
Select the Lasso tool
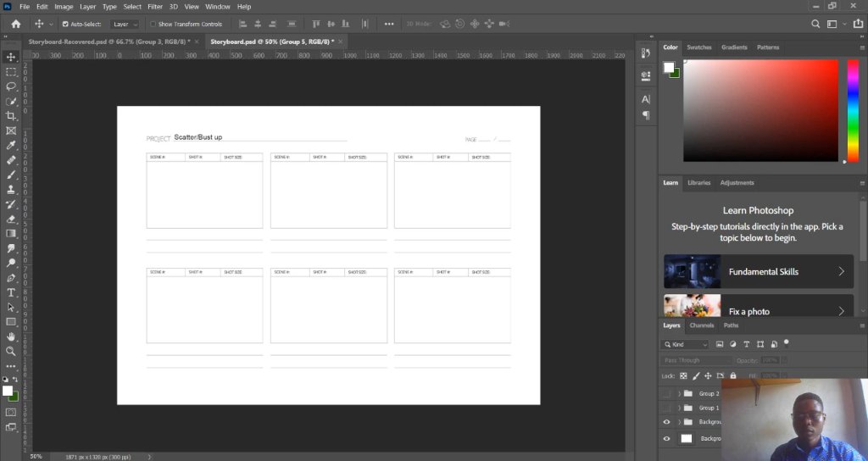pyautogui.click(x=10, y=86)
